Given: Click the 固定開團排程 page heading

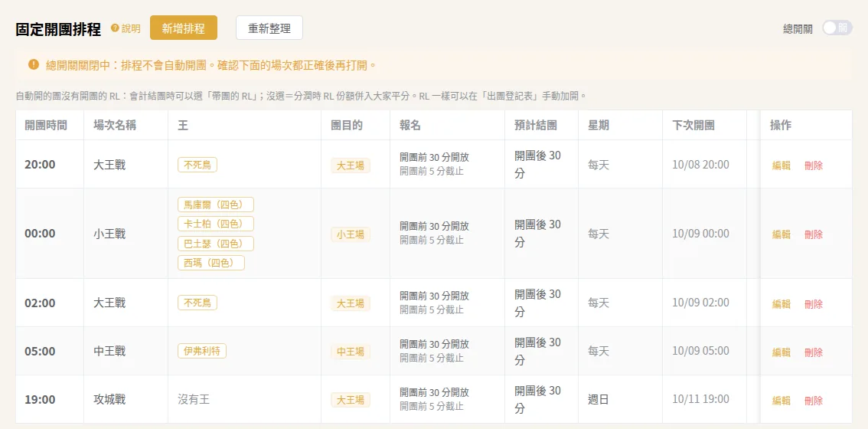Looking at the screenshot, I should tap(59, 29).
